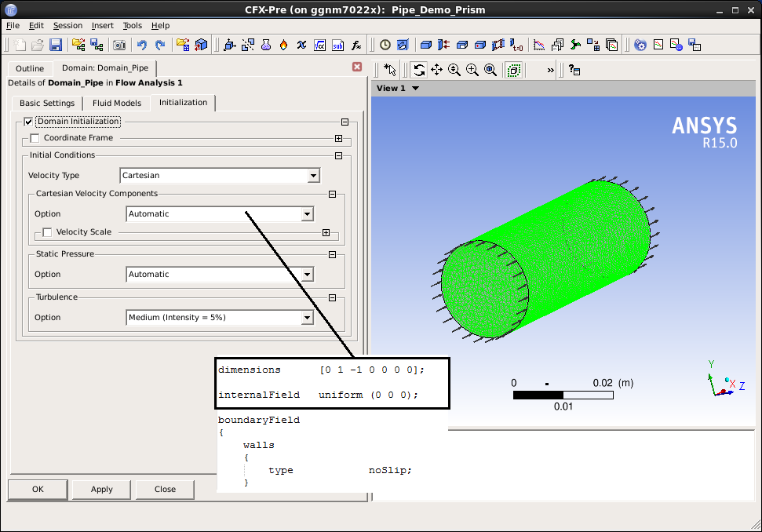Click the Define Run gear icon
This screenshot has height=532, width=762.
pyautogui.click(x=640, y=46)
